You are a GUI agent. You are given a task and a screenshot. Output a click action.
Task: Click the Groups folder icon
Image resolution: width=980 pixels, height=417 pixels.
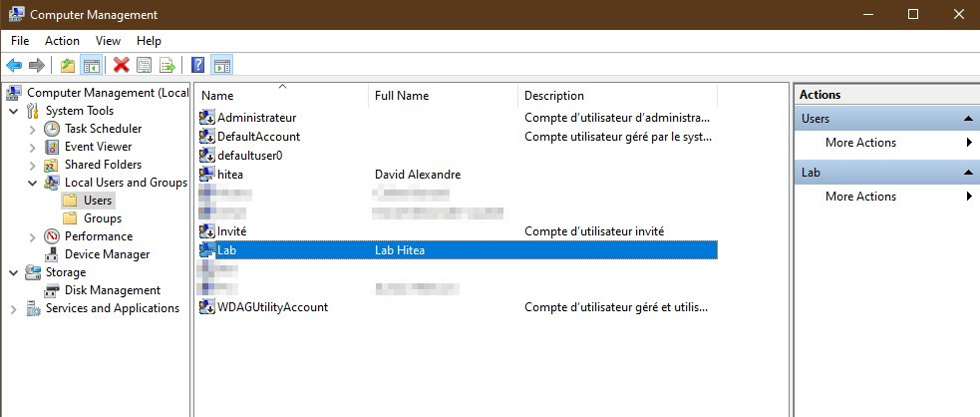[71, 218]
